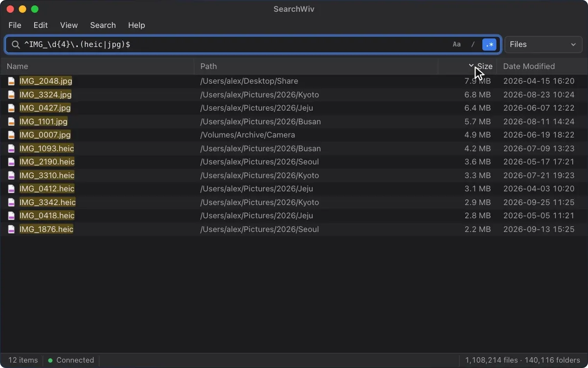Image resolution: width=588 pixels, height=368 pixels.
Task: Click the Connected status indicator
Action: tap(71, 360)
